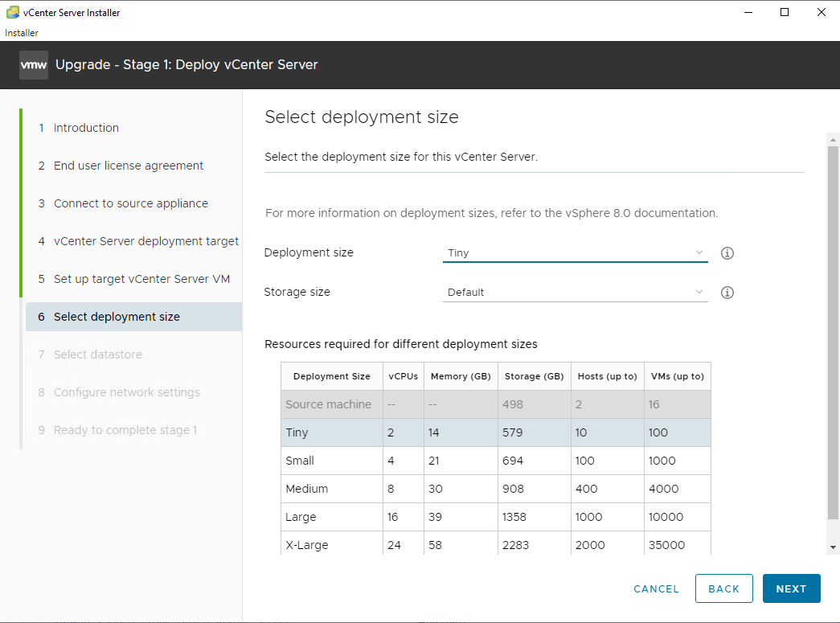This screenshot has height=623, width=840.
Task: Minimize the installer window
Action: [x=748, y=12]
